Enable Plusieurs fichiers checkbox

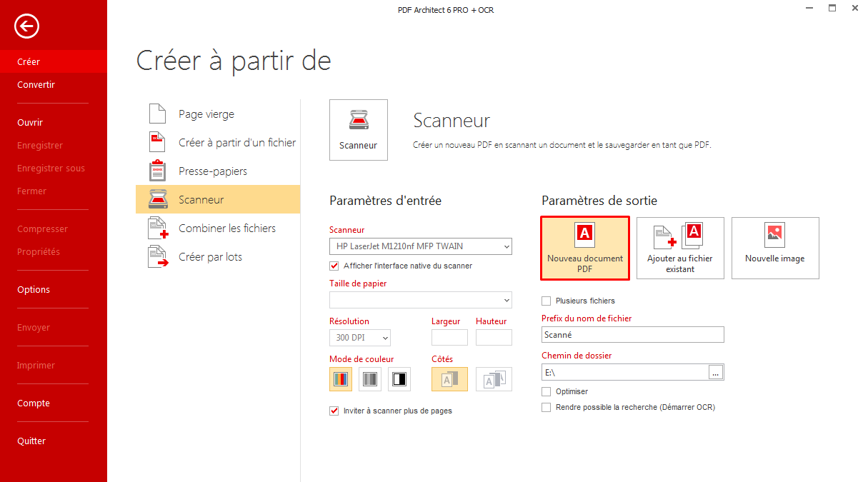coord(547,301)
